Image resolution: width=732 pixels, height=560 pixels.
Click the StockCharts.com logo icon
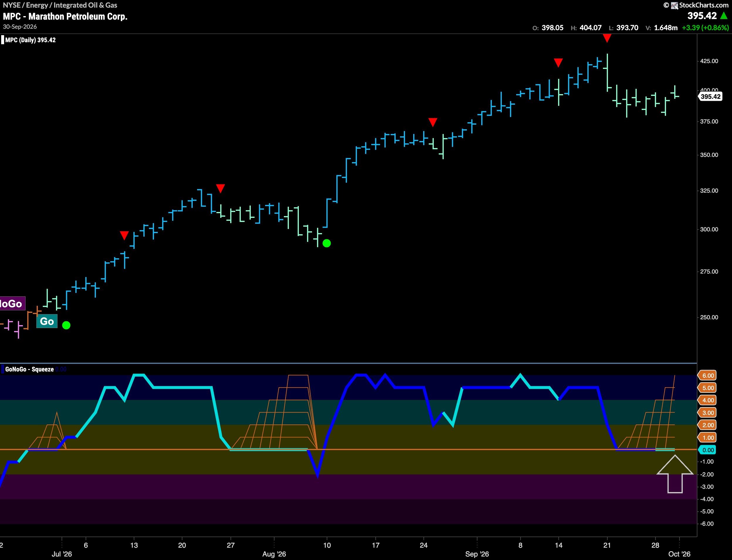coord(674,5)
